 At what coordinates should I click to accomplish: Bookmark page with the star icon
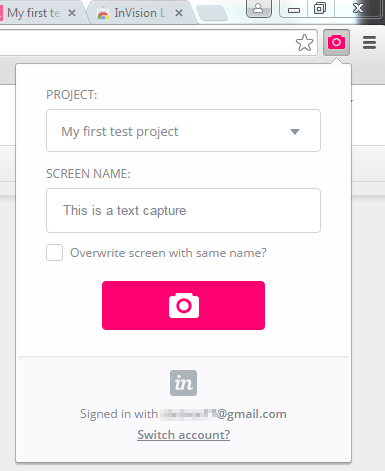tap(304, 43)
